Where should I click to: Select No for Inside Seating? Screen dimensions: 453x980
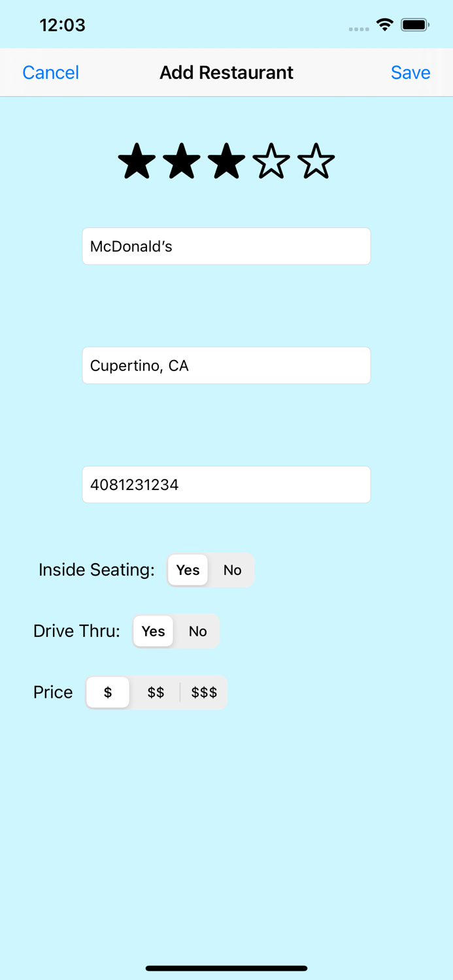[232, 570]
